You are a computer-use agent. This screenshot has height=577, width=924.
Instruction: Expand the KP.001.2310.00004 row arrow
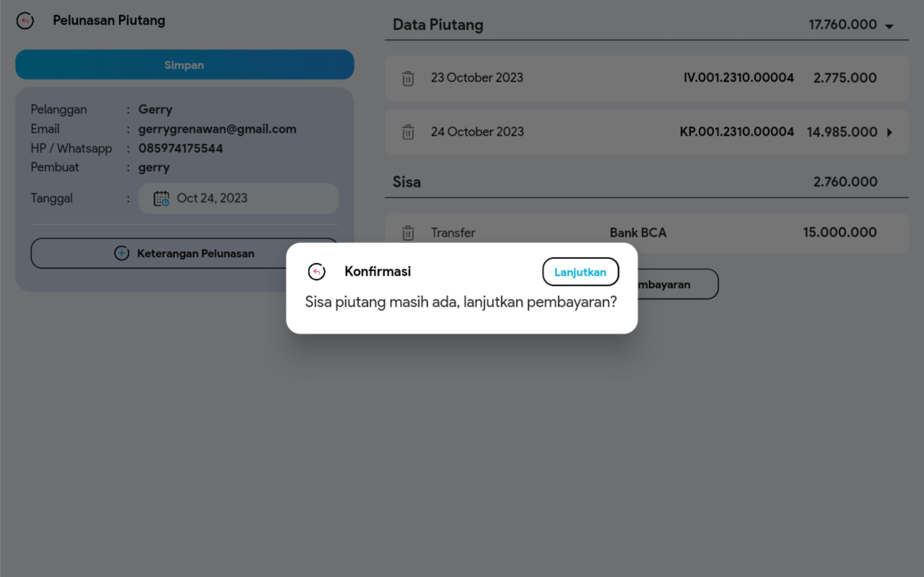[890, 132]
